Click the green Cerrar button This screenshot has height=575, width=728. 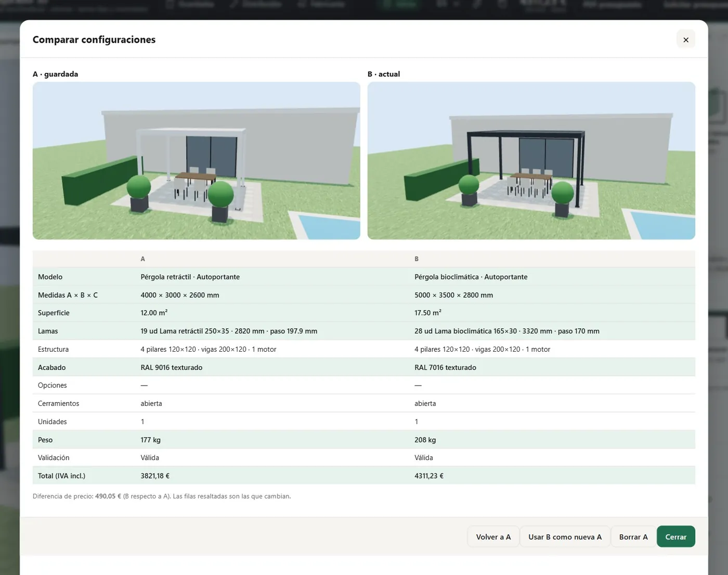pyautogui.click(x=675, y=536)
